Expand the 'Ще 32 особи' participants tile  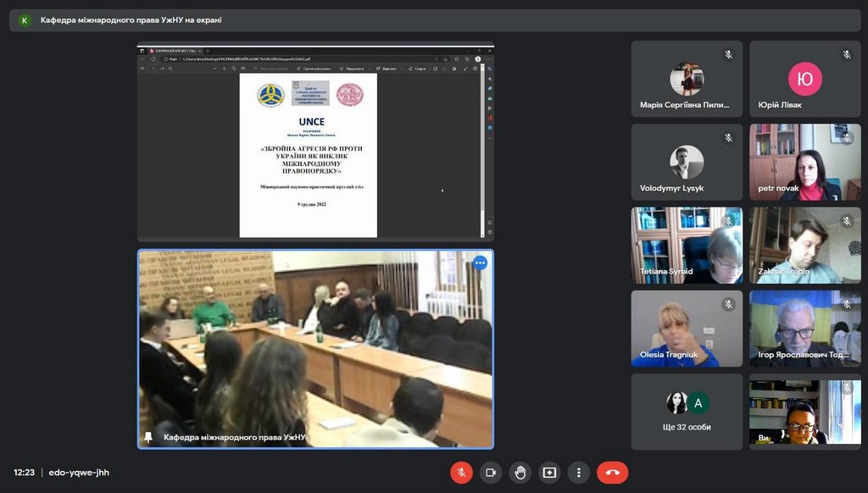click(687, 413)
